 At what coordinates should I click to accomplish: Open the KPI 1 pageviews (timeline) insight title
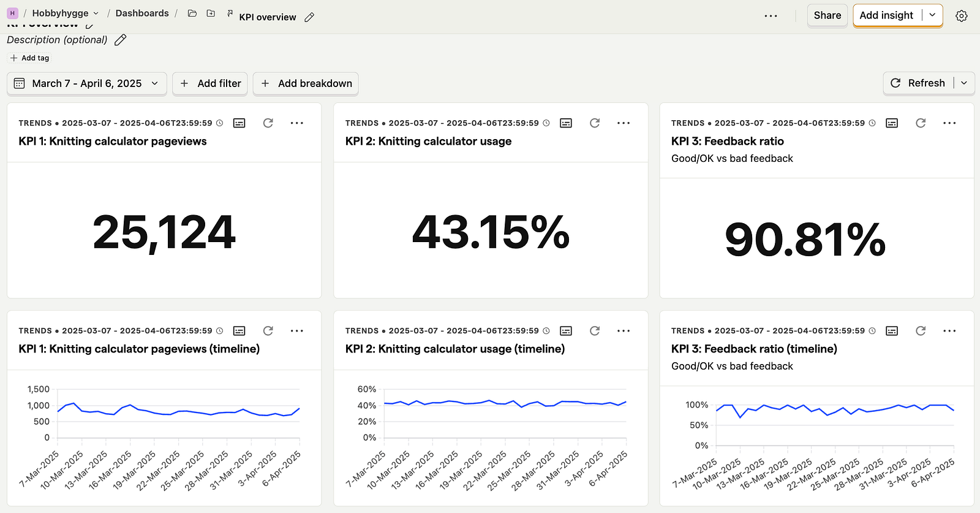139,349
